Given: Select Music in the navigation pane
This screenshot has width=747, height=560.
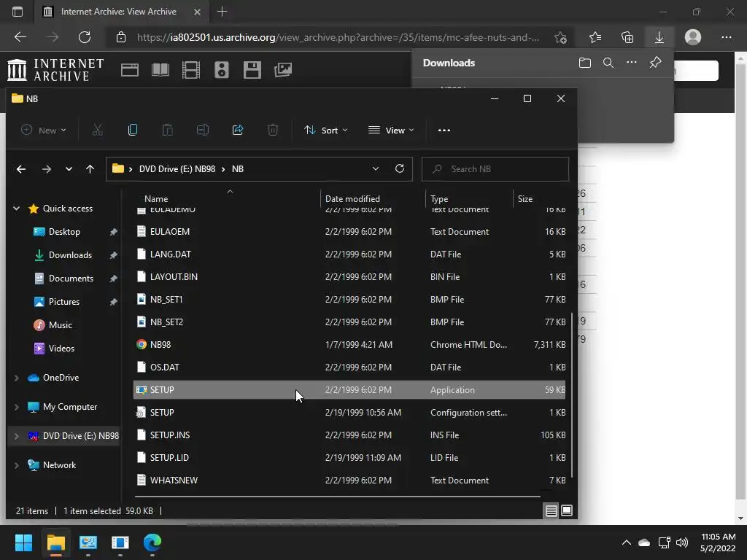Looking at the screenshot, I should tap(60, 325).
